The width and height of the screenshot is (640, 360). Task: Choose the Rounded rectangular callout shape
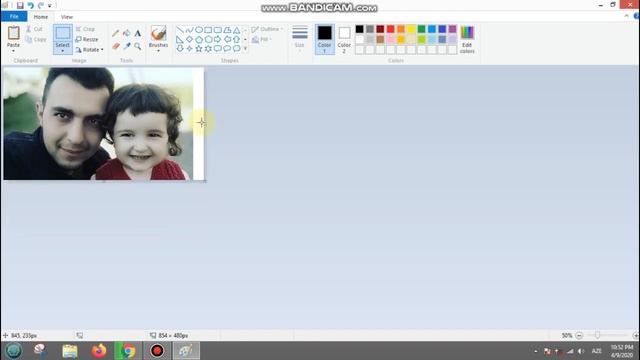218,49
